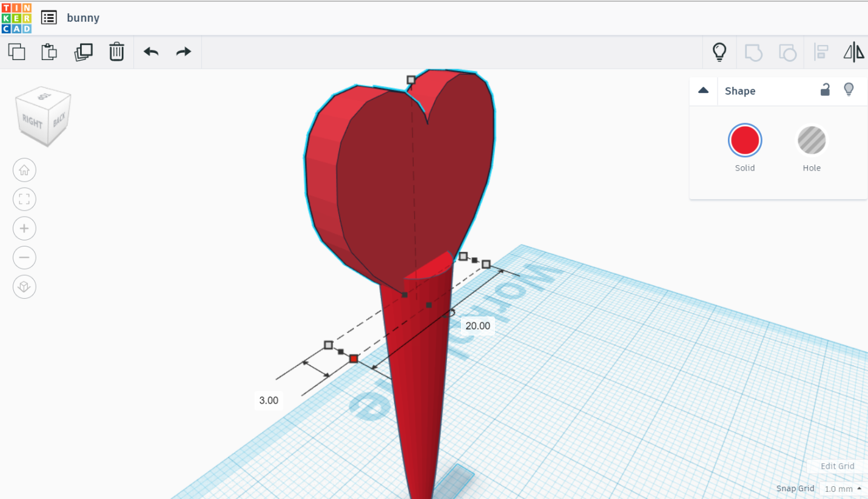Image resolution: width=868 pixels, height=499 pixels.
Task: Show all hidden shapes with lightbulb icon
Action: [719, 52]
